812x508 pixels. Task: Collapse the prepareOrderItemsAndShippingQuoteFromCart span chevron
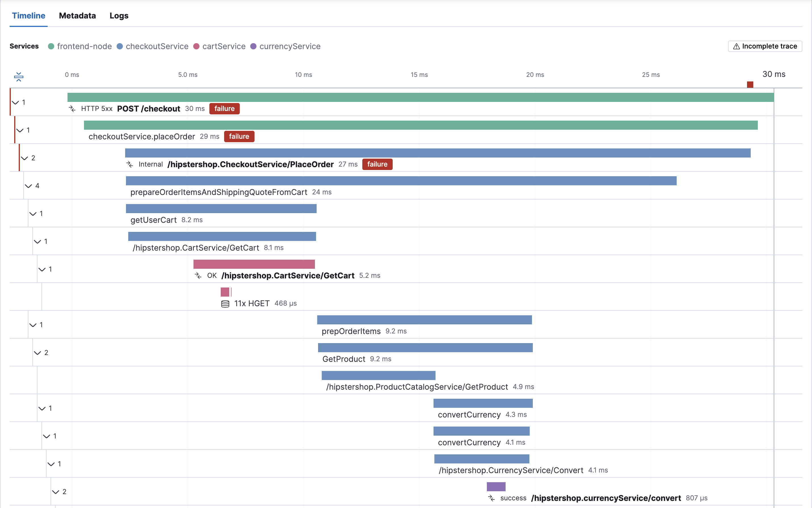tap(29, 186)
